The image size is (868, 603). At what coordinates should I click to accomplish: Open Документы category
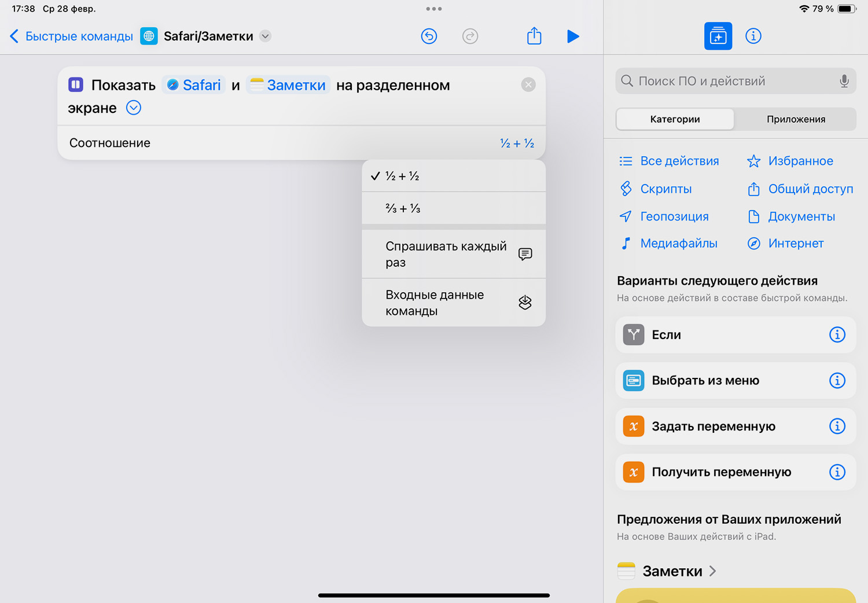[791, 216]
